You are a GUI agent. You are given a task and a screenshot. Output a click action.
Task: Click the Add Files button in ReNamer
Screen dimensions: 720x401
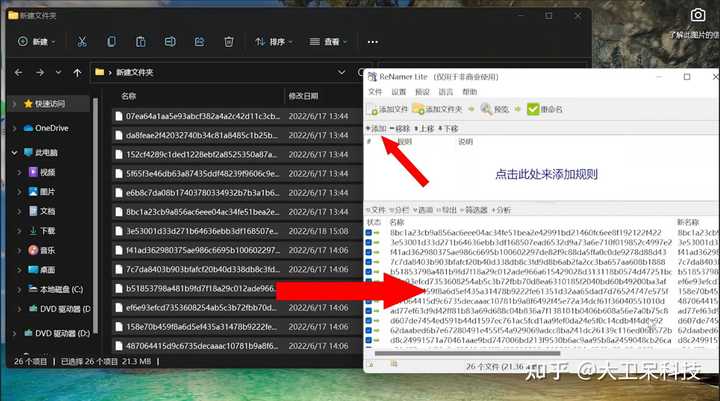point(388,109)
